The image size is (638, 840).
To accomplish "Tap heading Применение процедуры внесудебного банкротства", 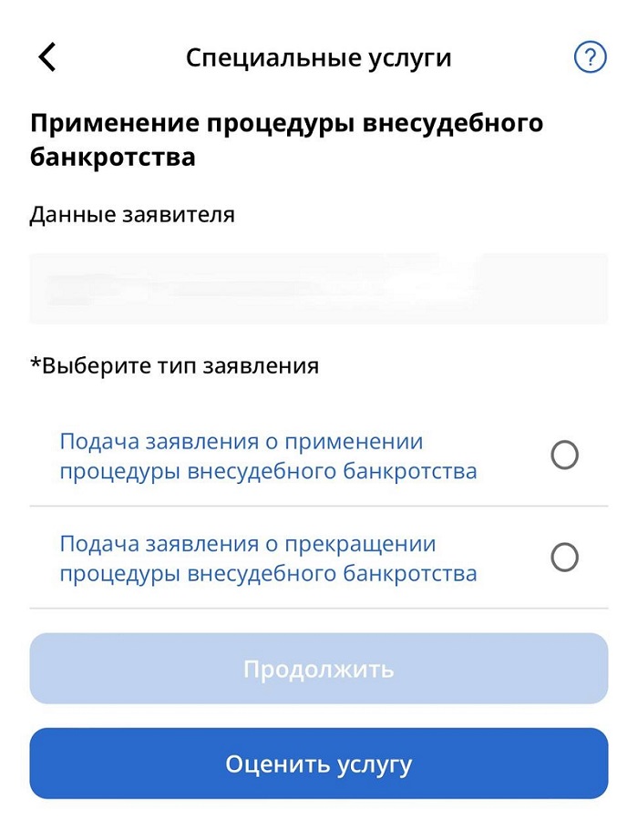I will tap(286, 139).
